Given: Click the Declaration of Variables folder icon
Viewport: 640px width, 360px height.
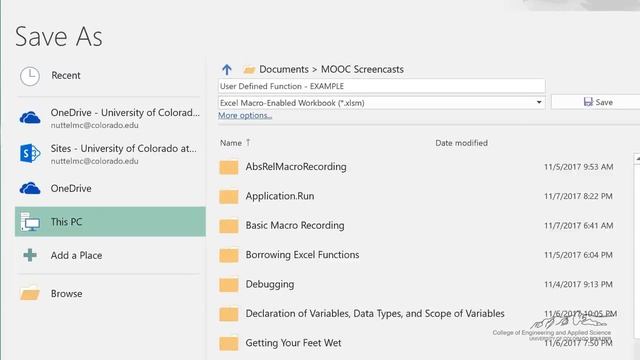Looking at the screenshot, I should (x=229, y=314).
